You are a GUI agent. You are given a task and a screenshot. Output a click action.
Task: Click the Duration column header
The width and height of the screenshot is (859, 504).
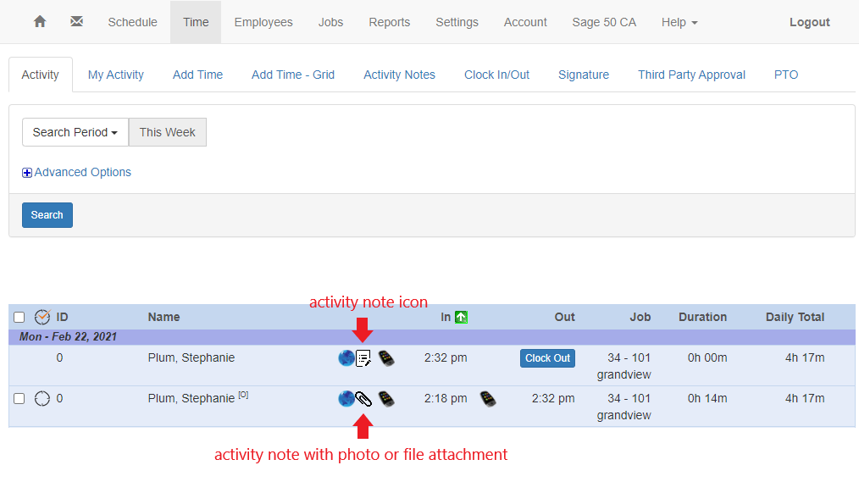[x=703, y=317]
